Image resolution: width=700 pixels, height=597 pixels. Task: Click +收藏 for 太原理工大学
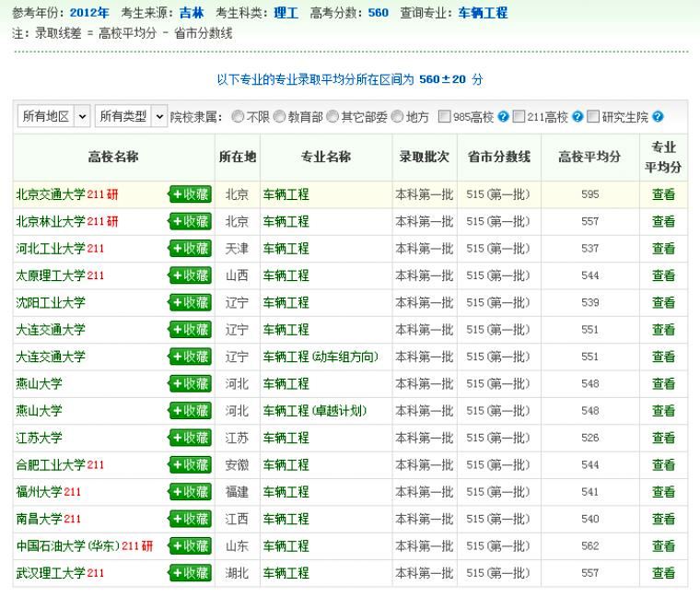tap(190, 275)
